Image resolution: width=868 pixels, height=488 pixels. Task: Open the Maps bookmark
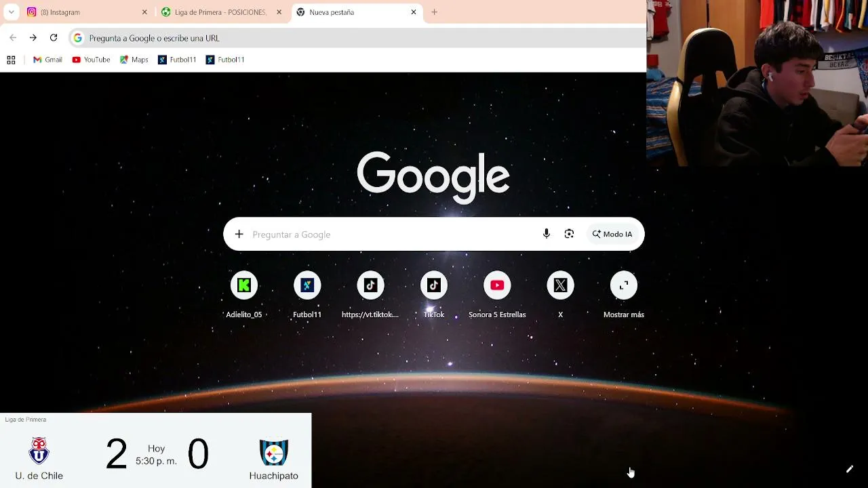click(134, 60)
